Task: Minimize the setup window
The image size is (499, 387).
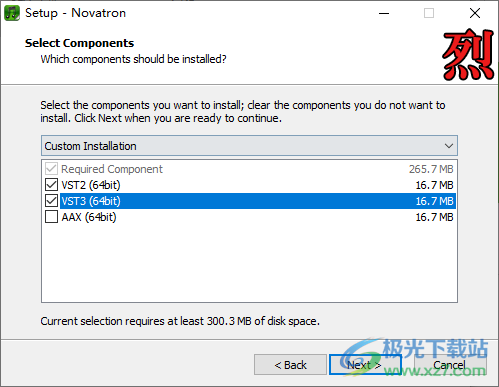Action: pyautogui.click(x=384, y=13)
